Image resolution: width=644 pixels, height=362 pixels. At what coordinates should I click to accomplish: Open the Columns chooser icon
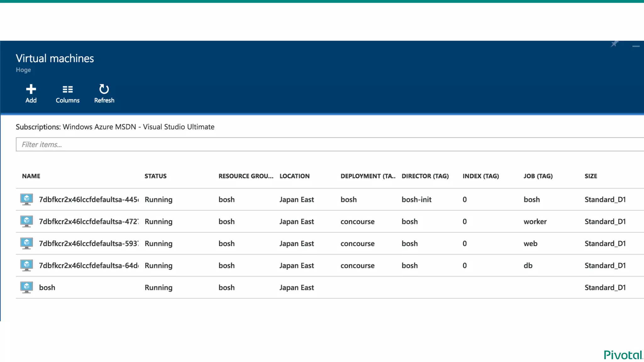68,89
